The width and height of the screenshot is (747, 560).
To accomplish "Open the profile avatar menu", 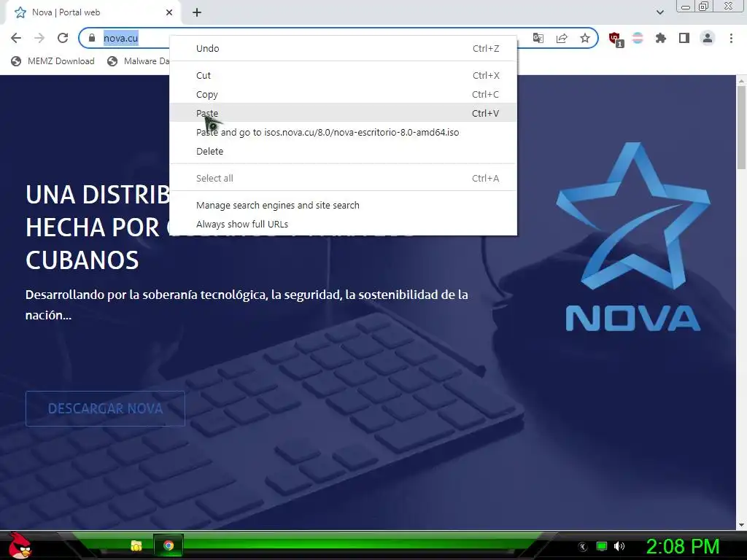I will pos(708,38).
